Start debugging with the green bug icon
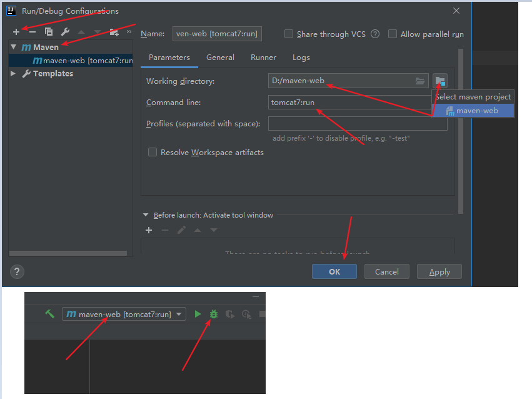 [x=214, y=314]
